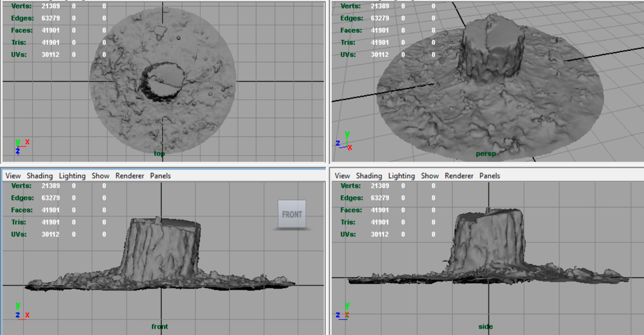Viewport: 644px width, 335px height.
Task: Open Lighting menu in side viewport
Action: (x=401, y=176)
